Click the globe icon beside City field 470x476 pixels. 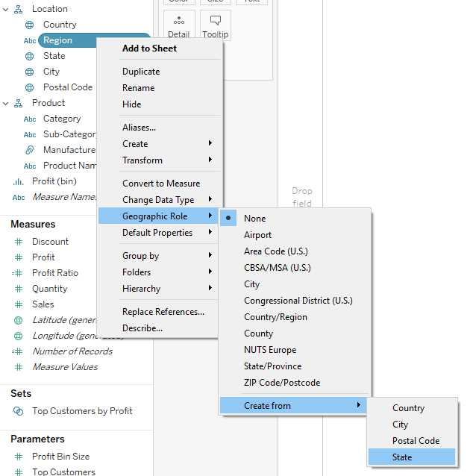(29, 72)
